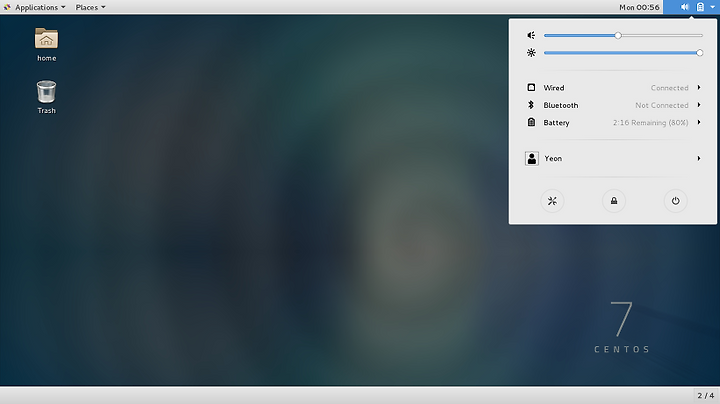The image size is (720, 404).
Task: Click '2:16 Remaining (80%)' battery text
Action: [x=651, y=123]
